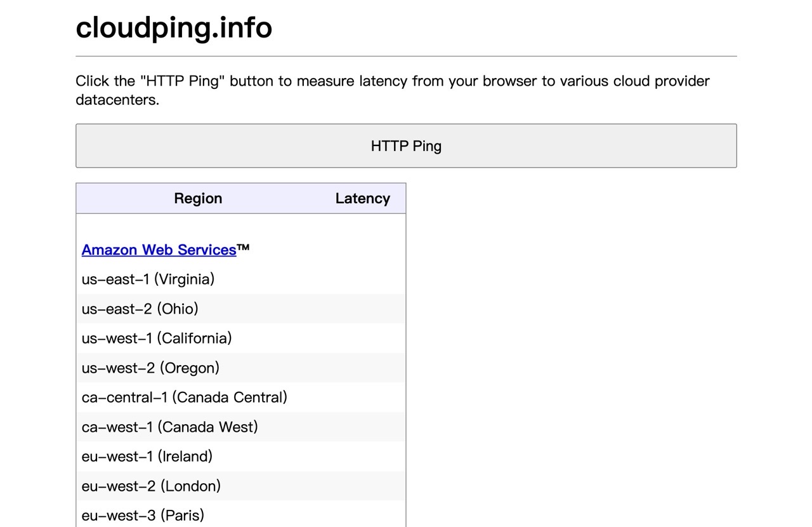This screenshot has width=812, height=527.
Task: Click the us-west-1 (California) row
Action: (x=241, y=338)
